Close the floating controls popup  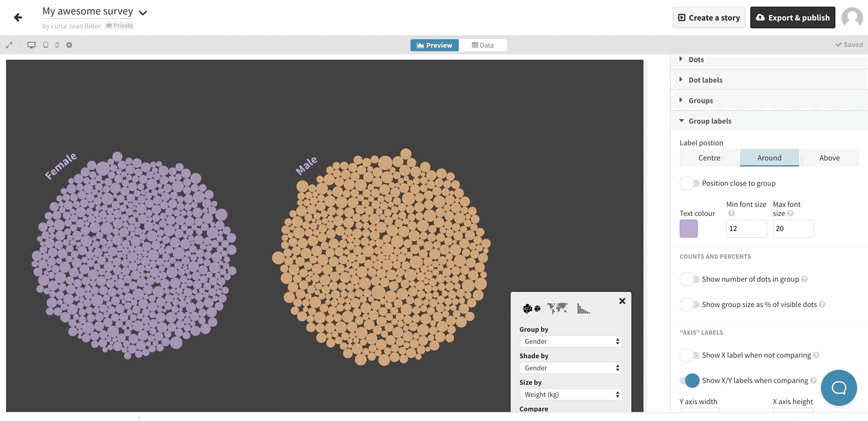coord(622,301)
